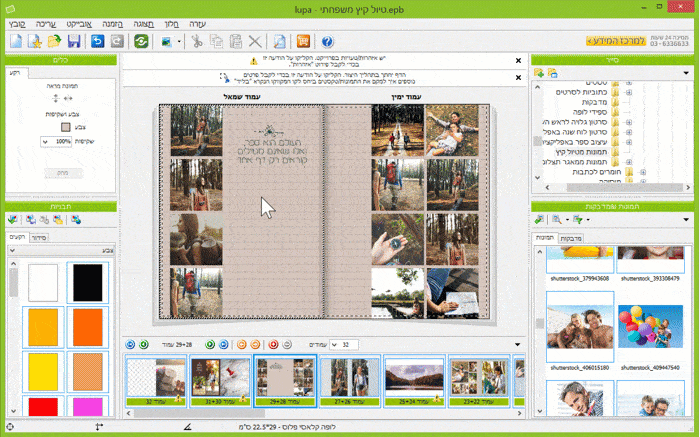Pick the black color swatch
The height and width of the screenshot is (437, 700).
(86, 283)
